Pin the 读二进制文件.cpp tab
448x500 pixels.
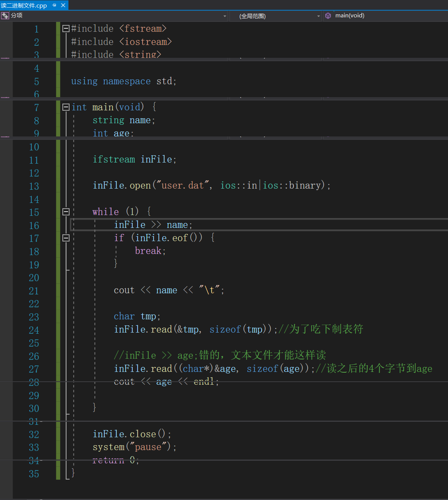(54, 5)
